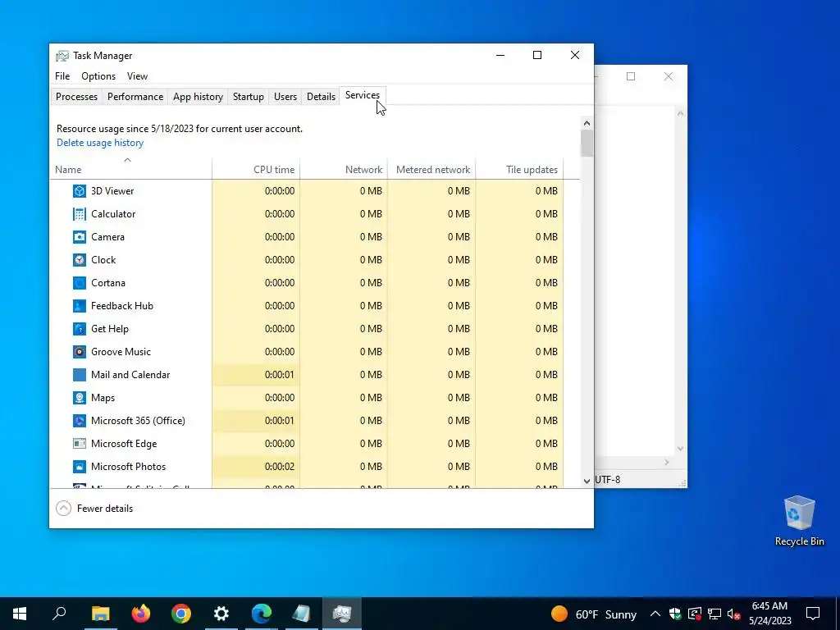This screenshot has width=840, height=630.
Task: Launch Microsoft Edge from the taskbar
Action: click(262, 614)
